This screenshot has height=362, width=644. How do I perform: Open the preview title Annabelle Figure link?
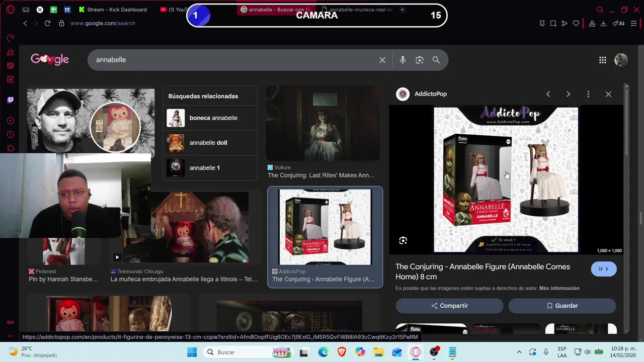coord(482,271)
